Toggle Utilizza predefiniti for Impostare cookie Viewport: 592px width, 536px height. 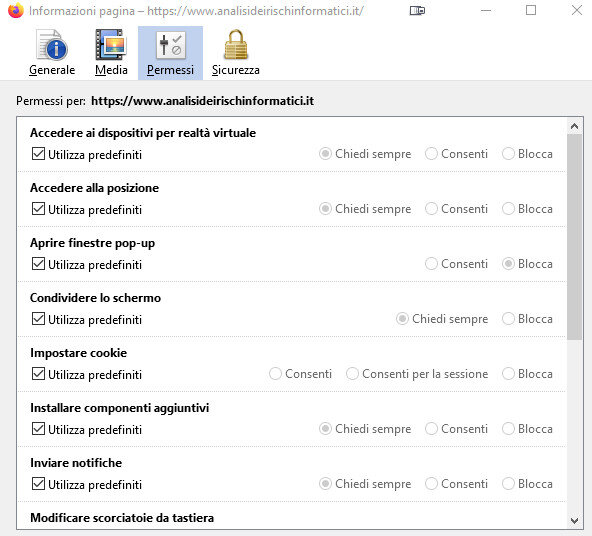click(x=39, y=374)
